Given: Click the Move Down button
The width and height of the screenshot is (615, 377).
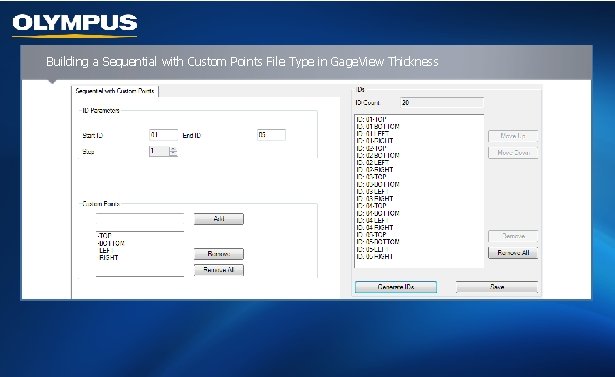Looking at the screenshot, I should tap(513, 152).
